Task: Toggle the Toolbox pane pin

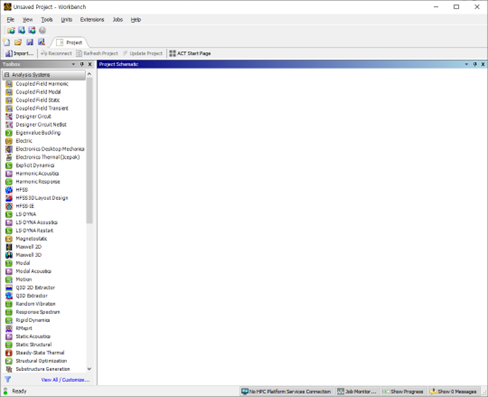Action: 82,64
